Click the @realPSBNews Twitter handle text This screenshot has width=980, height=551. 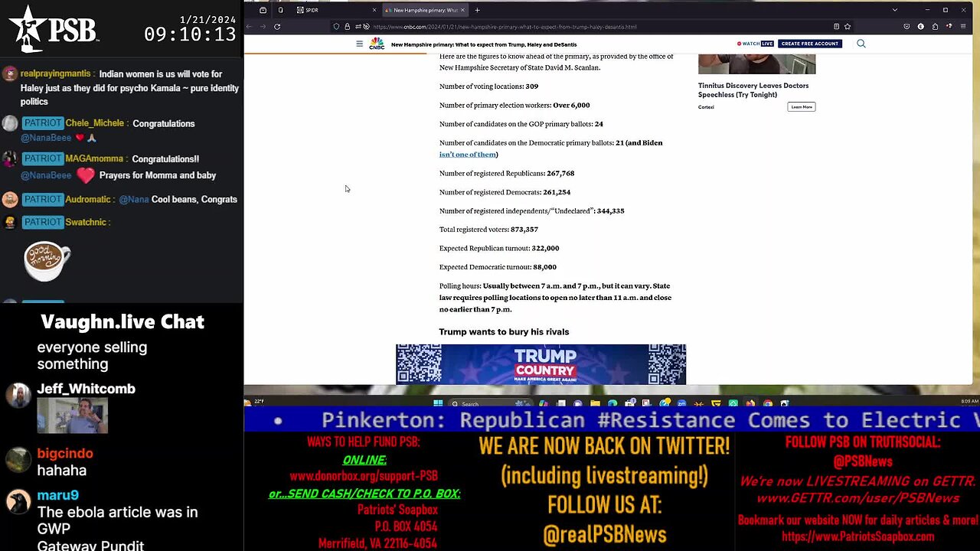click(x=604, y=534)
